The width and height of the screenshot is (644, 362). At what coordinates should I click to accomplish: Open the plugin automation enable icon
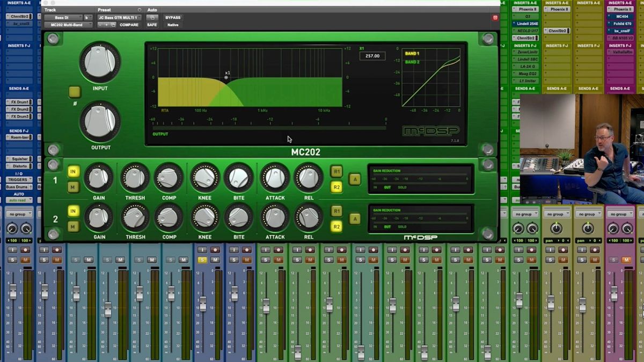coord(152,18)
